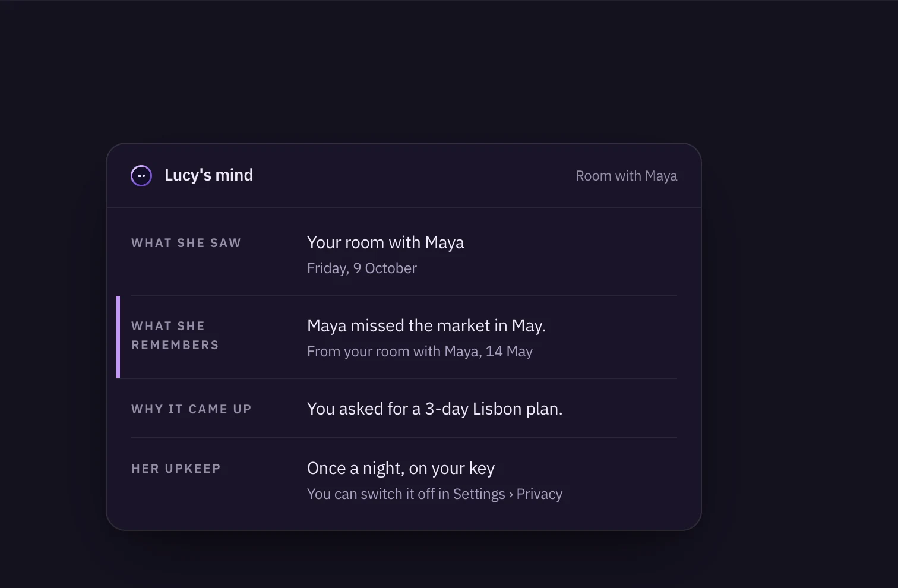Viewport: 898px width, 588px height.
Task: Click the Lucy face avatar icon
Action: pyautogui.click(x=141, y=176)
